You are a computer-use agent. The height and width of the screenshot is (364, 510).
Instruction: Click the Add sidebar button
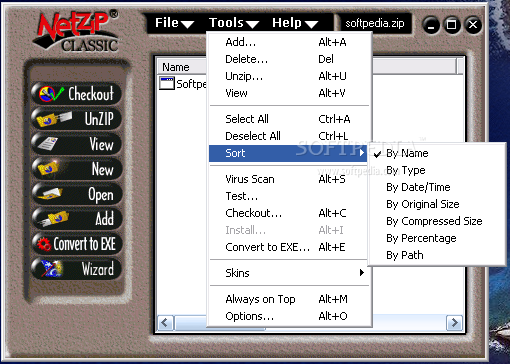[x=76, y=219]
